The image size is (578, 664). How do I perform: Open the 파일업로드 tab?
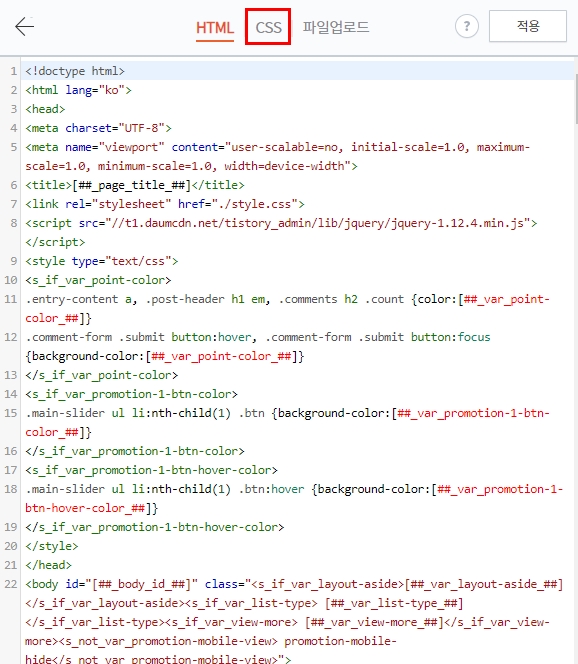tap(336, 27)
